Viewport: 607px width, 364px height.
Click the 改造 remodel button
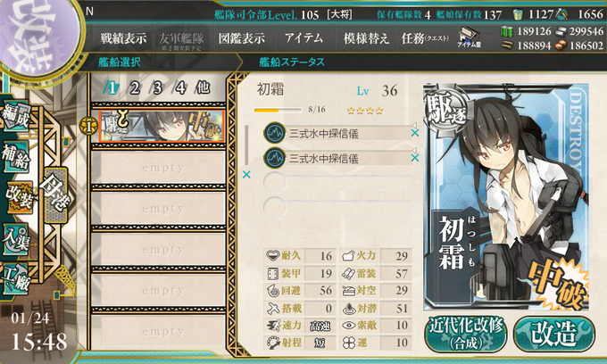pyautogui.click(x=554, y=335)
